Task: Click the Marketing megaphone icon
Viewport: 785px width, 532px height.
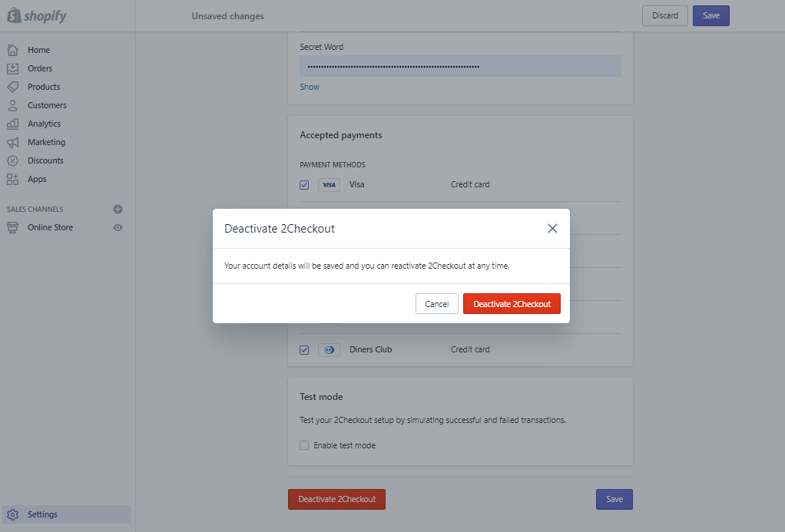Action: (x=12, y=142)
